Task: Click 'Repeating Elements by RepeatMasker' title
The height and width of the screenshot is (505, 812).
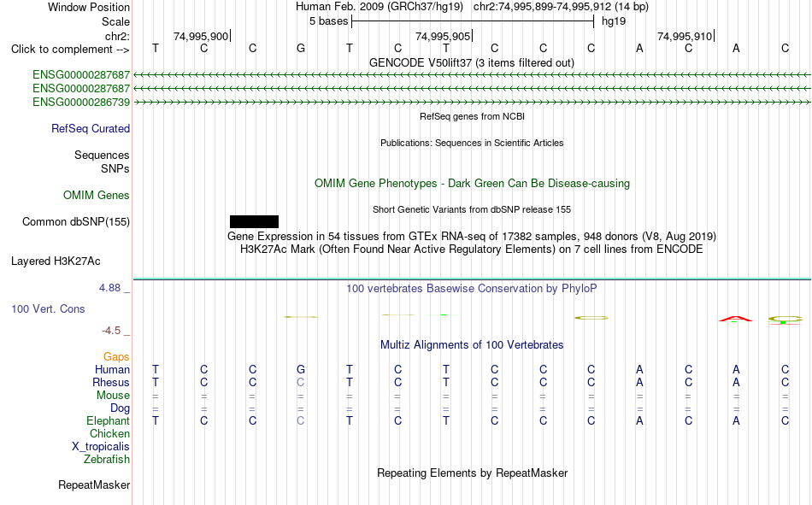Action: pos(473,473)
